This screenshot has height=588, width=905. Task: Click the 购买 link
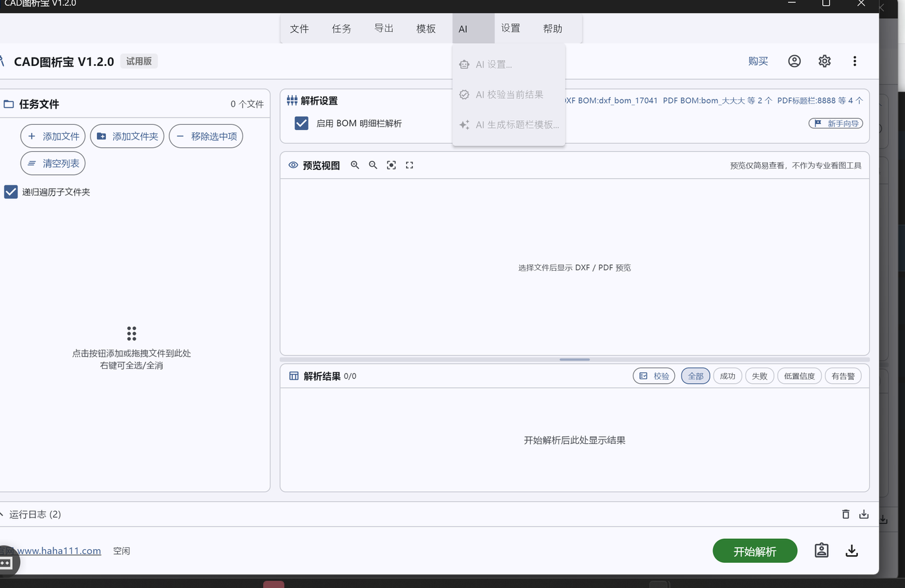758,61
